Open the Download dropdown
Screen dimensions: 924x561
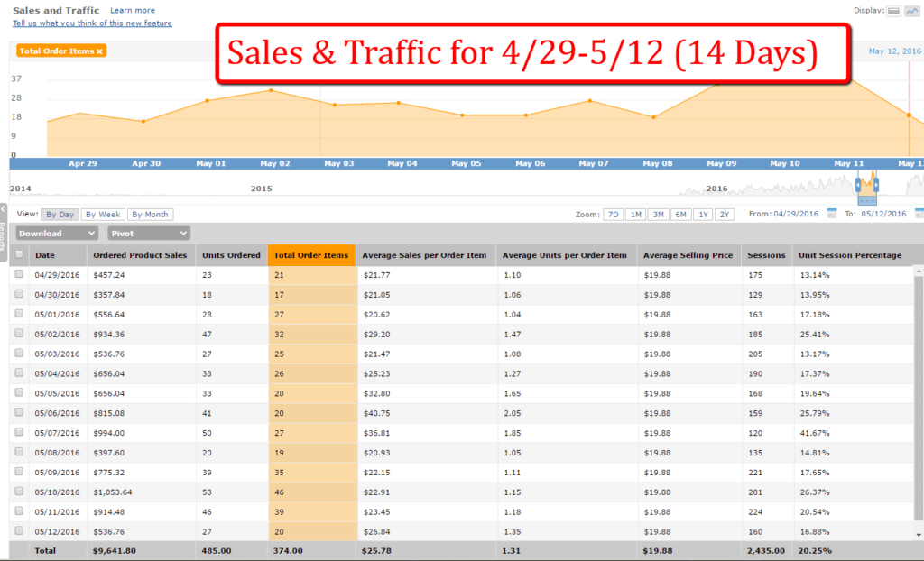point(57,233)
